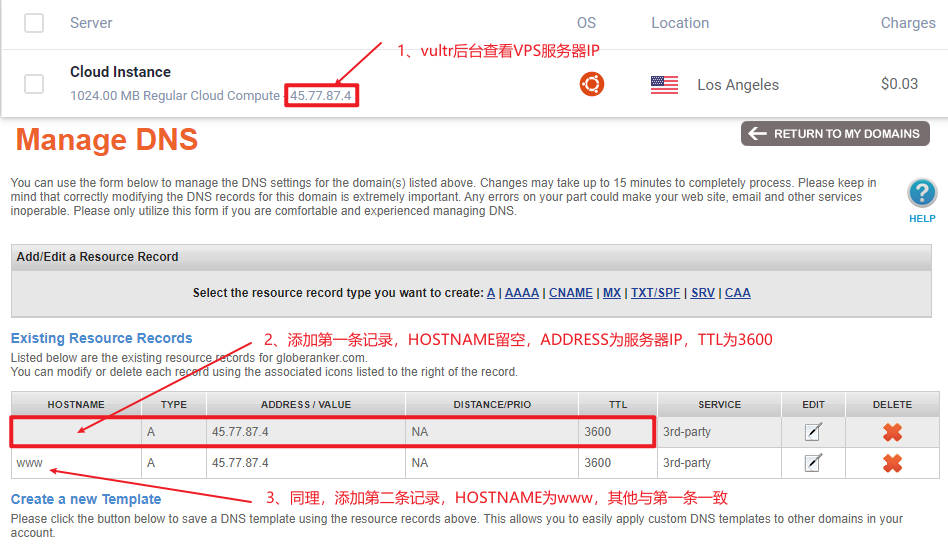The width and height of the screenshot is (948, 546).
Task: Open the Cloud Instance server name
Action: coord(120,72)
